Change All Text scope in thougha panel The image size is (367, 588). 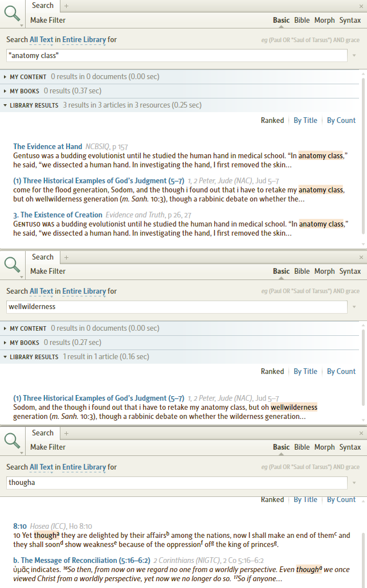tap(41, 467)
